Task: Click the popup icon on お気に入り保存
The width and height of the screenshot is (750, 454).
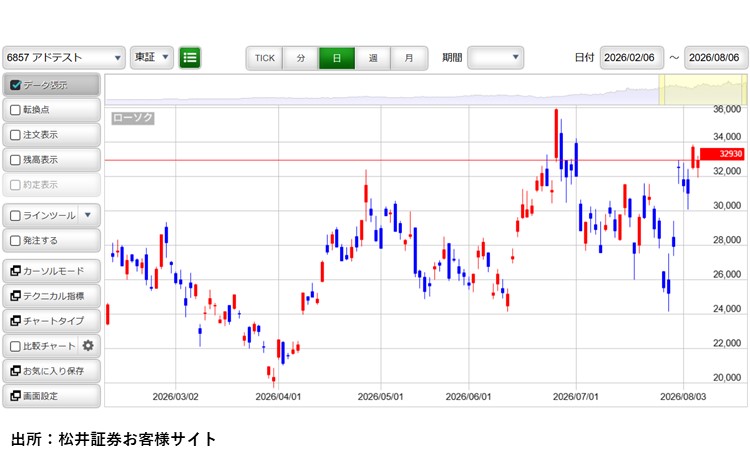Action: 15,371
